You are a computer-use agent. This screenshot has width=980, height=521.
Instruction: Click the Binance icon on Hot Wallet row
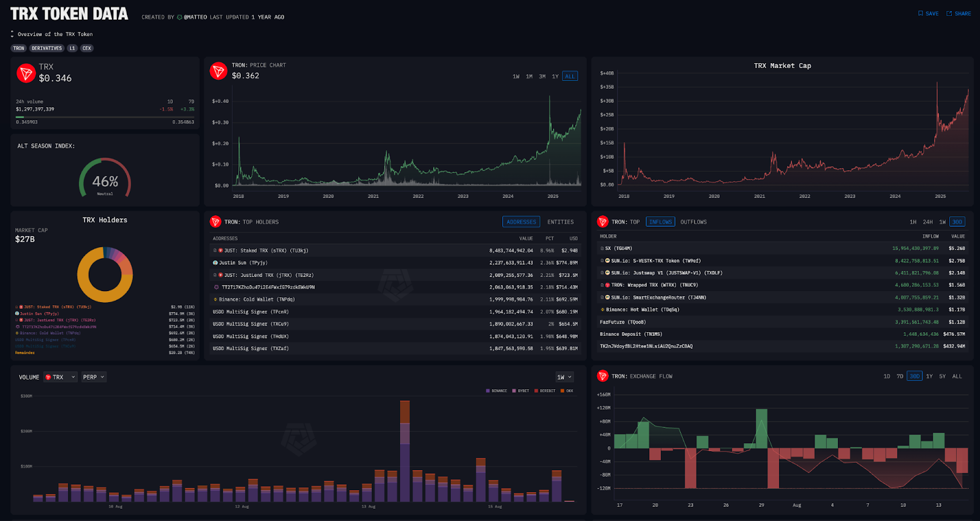pyautogui.click(x=603, y=310)
